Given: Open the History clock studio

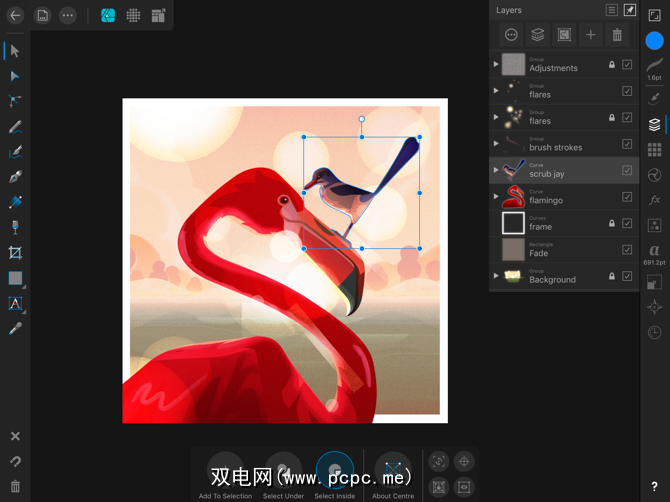Looking at the screenshot, I should [654, 332].
